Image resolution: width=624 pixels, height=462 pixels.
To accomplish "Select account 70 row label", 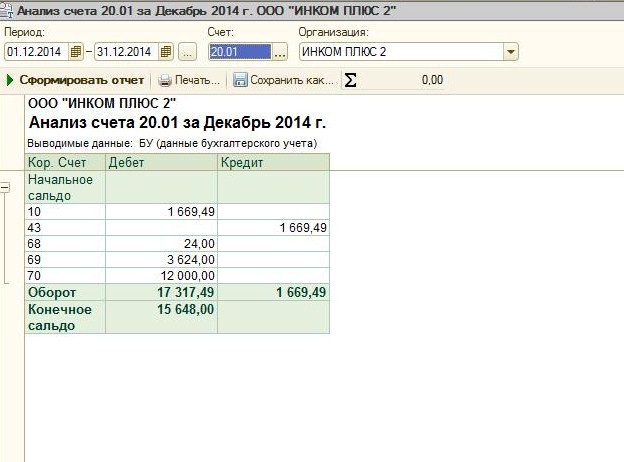I will point(65,275).
